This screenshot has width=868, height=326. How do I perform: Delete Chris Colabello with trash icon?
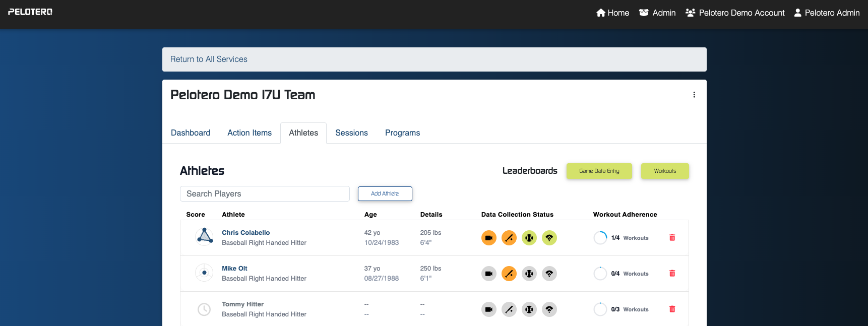click(x=672, y=237)
